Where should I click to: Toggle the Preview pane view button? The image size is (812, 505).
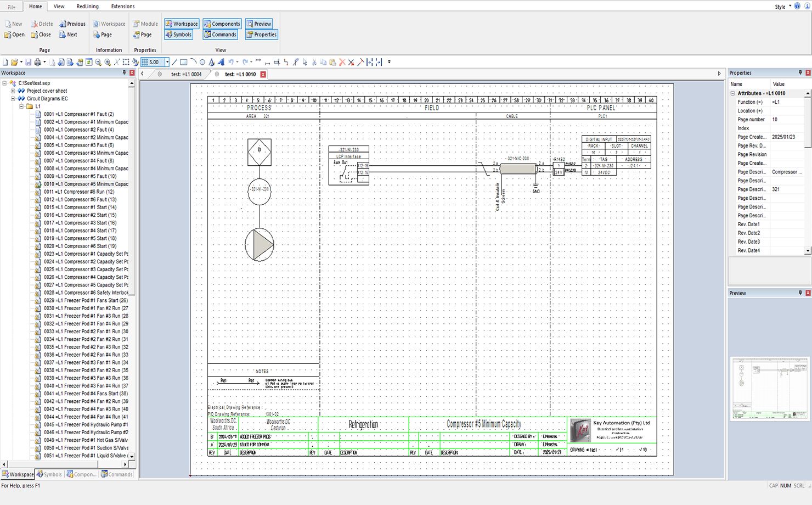point(258,24)
